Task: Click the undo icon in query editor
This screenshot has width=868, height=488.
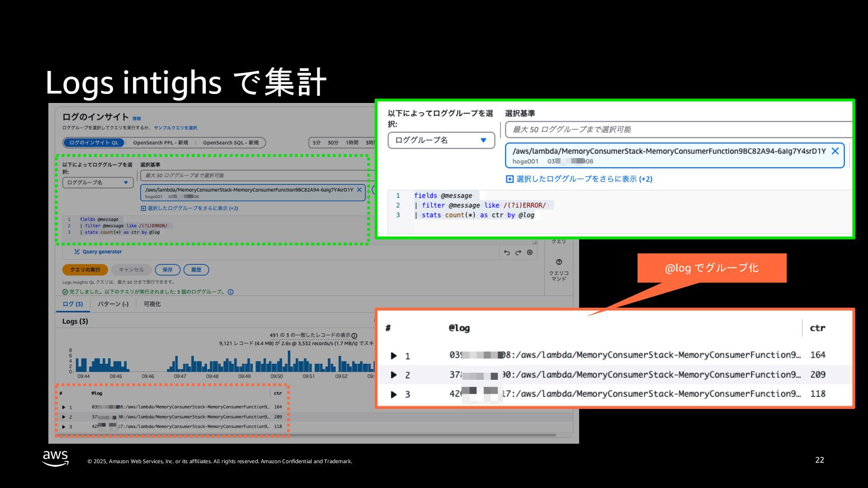Action: 507,253
